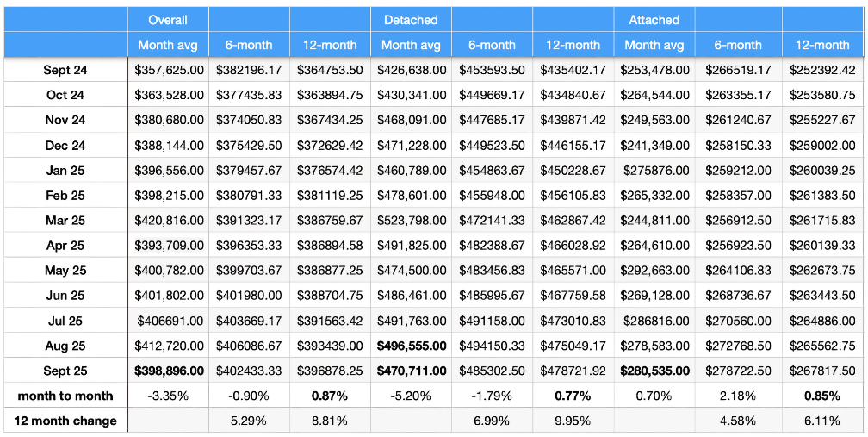Click the 9.95% 12 month change cell
The height and width of the screenshot is (437, 868).
coord(573,421)
